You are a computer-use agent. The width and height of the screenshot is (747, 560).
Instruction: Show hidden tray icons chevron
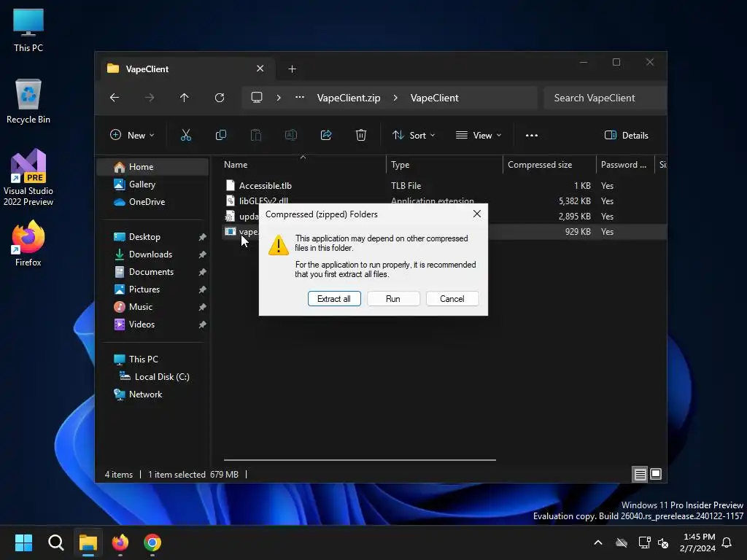[598, 542]
